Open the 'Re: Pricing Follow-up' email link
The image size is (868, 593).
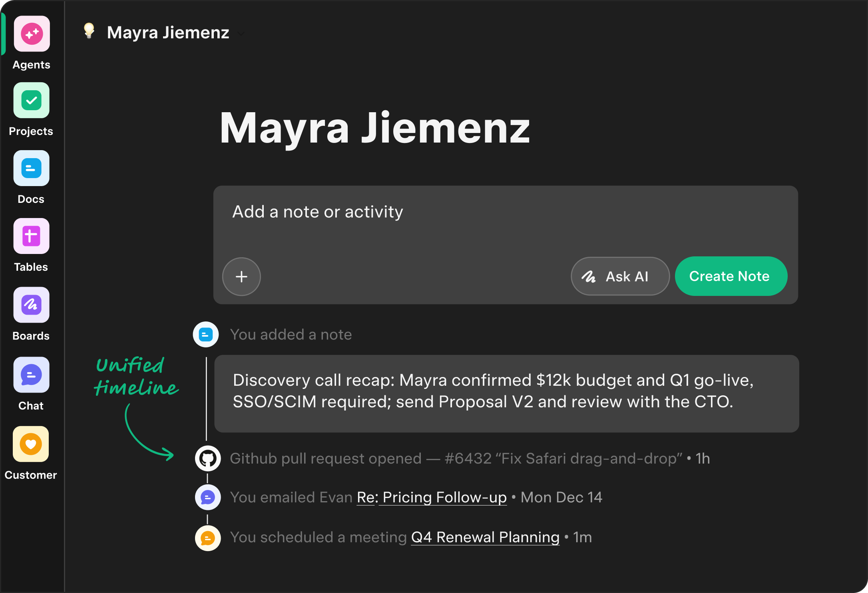coord(432,498)
